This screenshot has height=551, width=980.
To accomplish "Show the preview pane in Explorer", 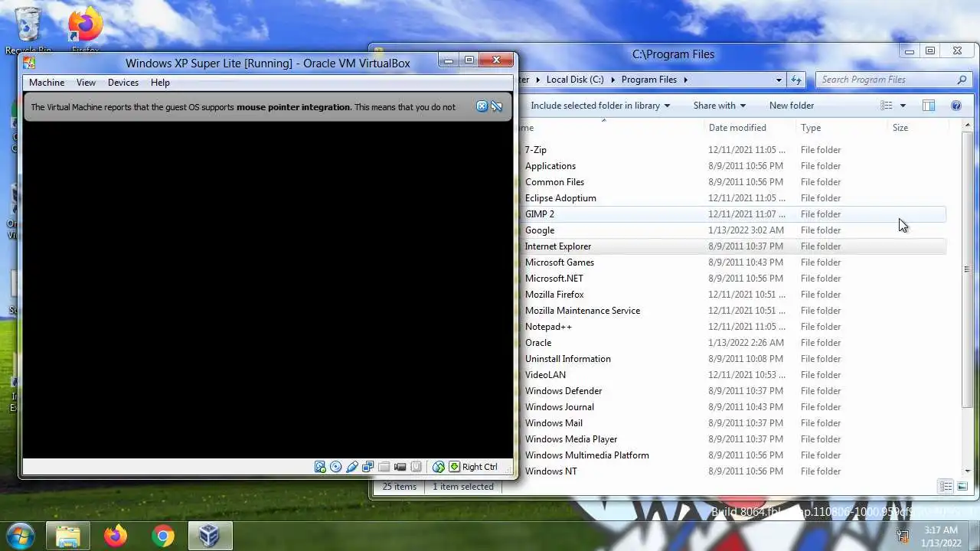I will tap(928, 106).
